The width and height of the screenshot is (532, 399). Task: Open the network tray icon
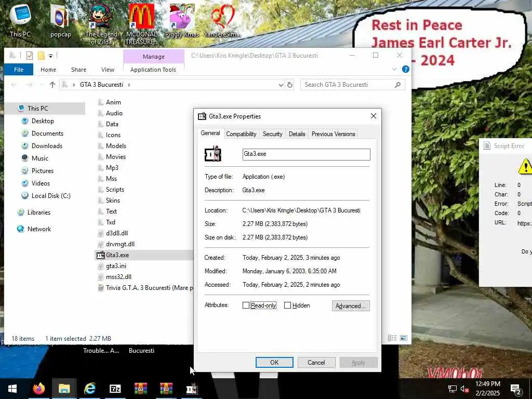(452, 389)
